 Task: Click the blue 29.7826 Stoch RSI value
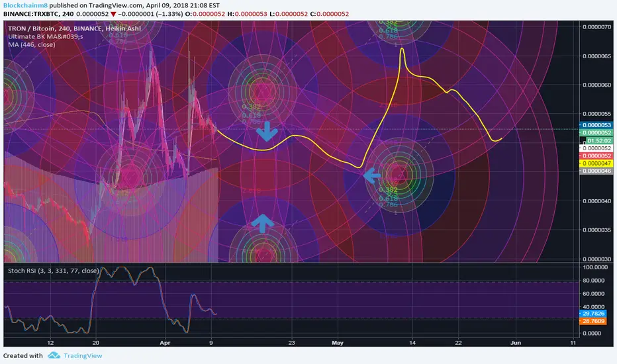coord(593,314)
